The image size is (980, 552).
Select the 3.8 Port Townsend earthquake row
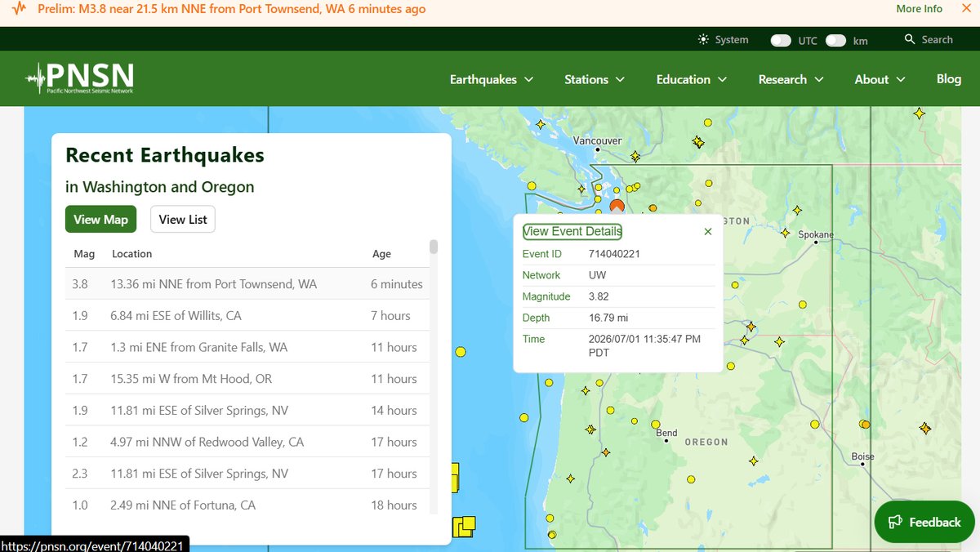pyautogui.click(x=247, y=284)
